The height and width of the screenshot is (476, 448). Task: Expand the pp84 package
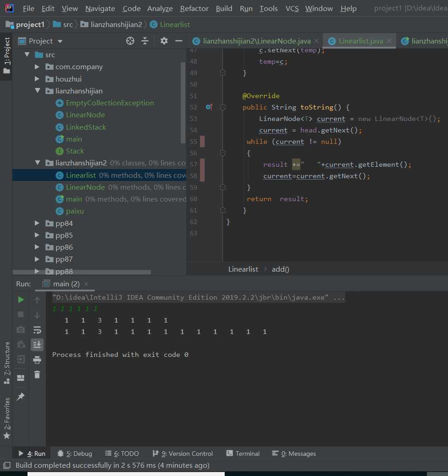point(37,223)
